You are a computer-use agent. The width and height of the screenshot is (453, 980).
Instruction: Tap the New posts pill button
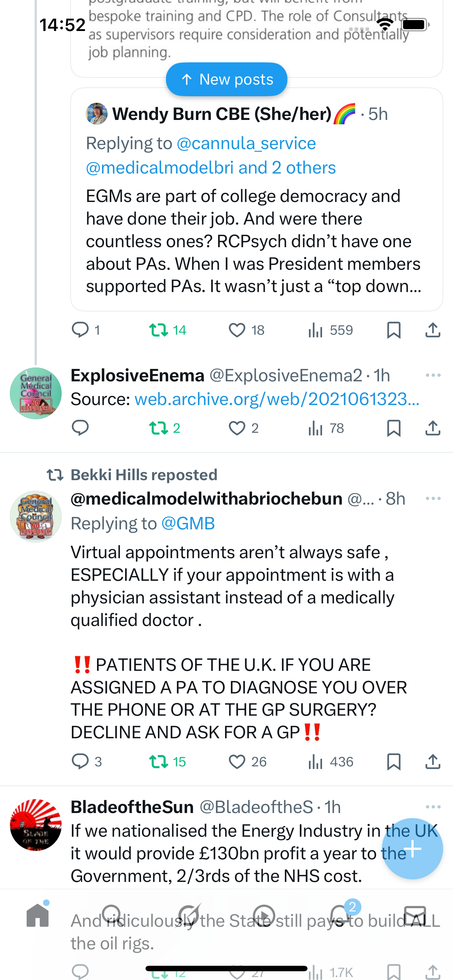point(226,79)
